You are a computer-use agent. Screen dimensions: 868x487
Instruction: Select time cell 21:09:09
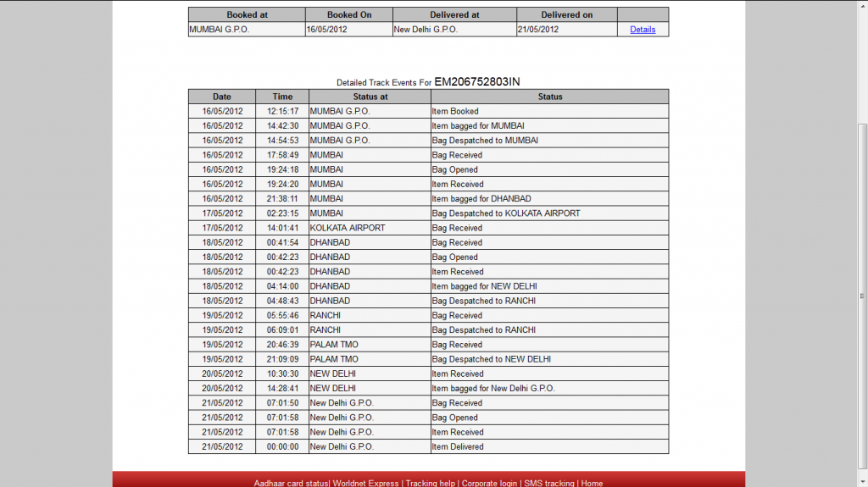coord(282,359)
